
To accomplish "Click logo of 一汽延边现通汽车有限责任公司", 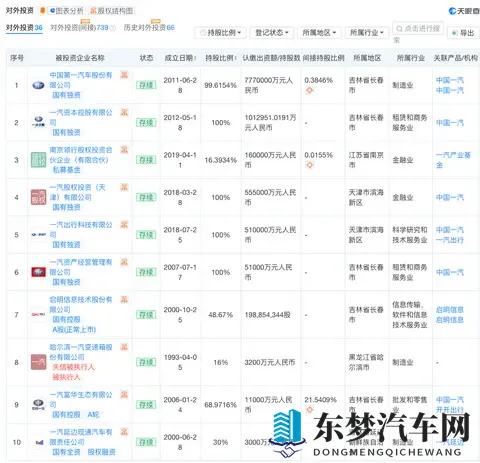I will pos(38,442).
